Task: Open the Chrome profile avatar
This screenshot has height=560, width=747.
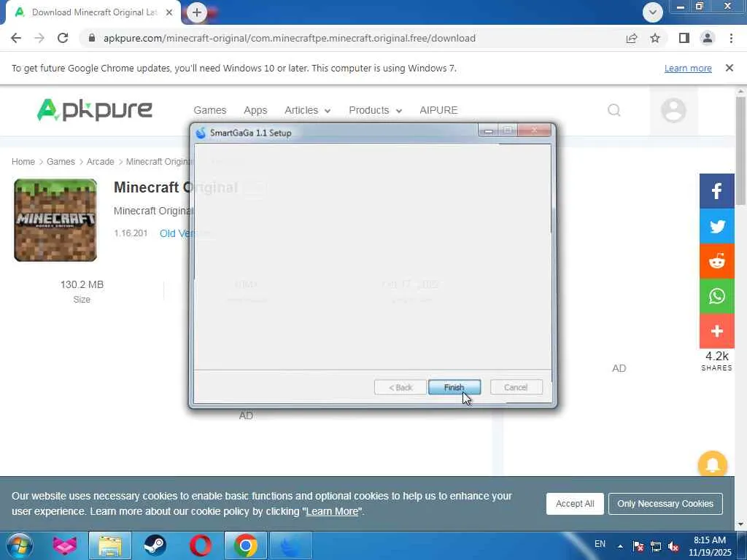Action: click(708, 38)
